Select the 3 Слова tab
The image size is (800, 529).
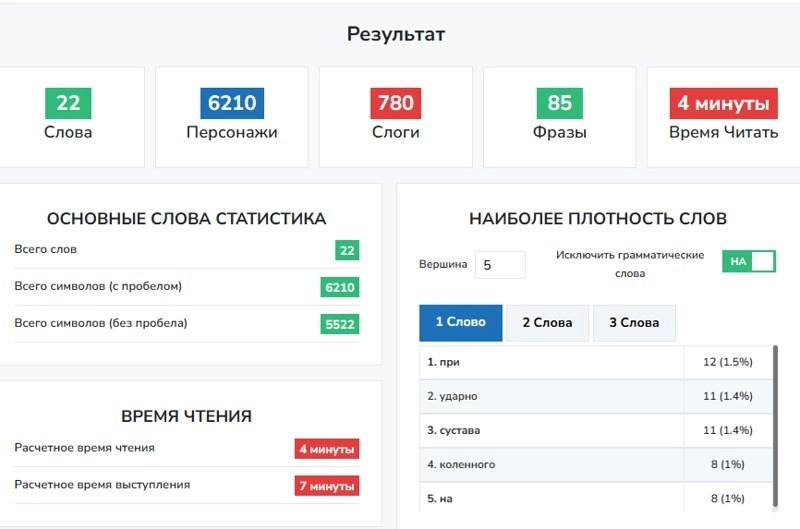pos(633,322)
